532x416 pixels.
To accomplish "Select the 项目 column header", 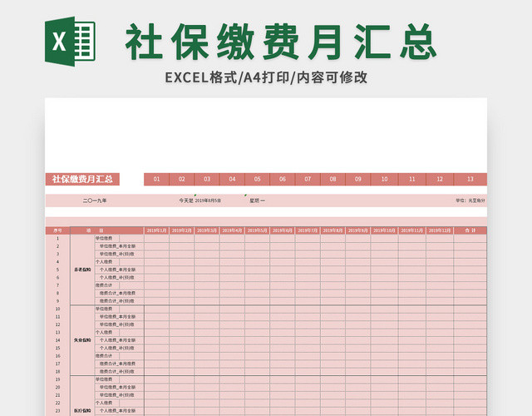I will pyautogui.click(x=107, y=230).
